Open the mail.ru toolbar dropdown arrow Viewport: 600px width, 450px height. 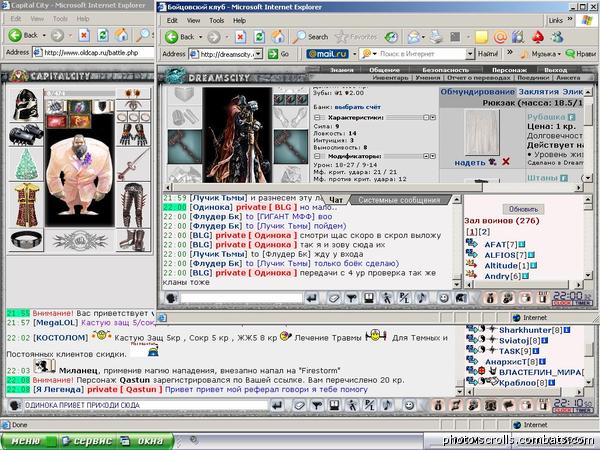(x=354, y=54)
